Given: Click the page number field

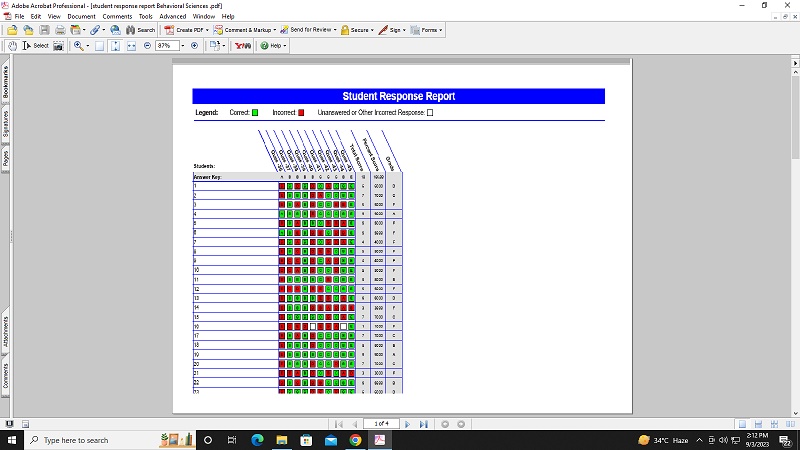Looking at the screenshot, I should pyautogui.click(x=381, y=424).
